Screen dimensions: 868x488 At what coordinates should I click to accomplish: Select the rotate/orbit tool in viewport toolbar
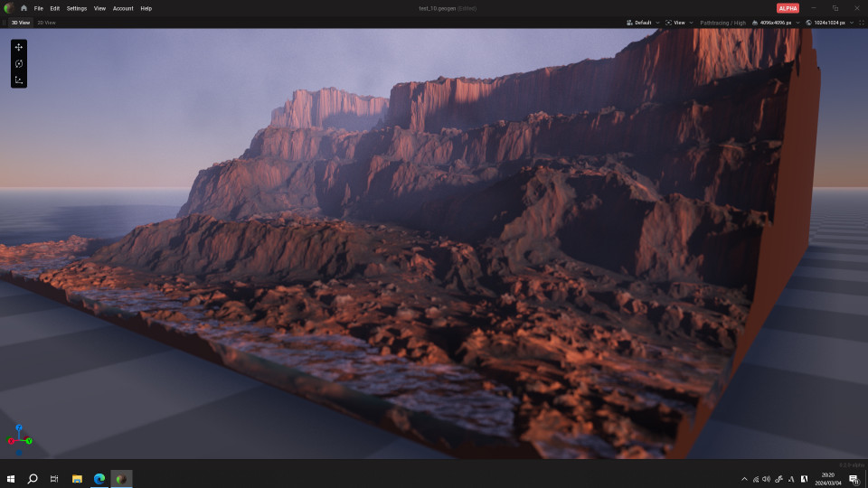click(19, 63)
